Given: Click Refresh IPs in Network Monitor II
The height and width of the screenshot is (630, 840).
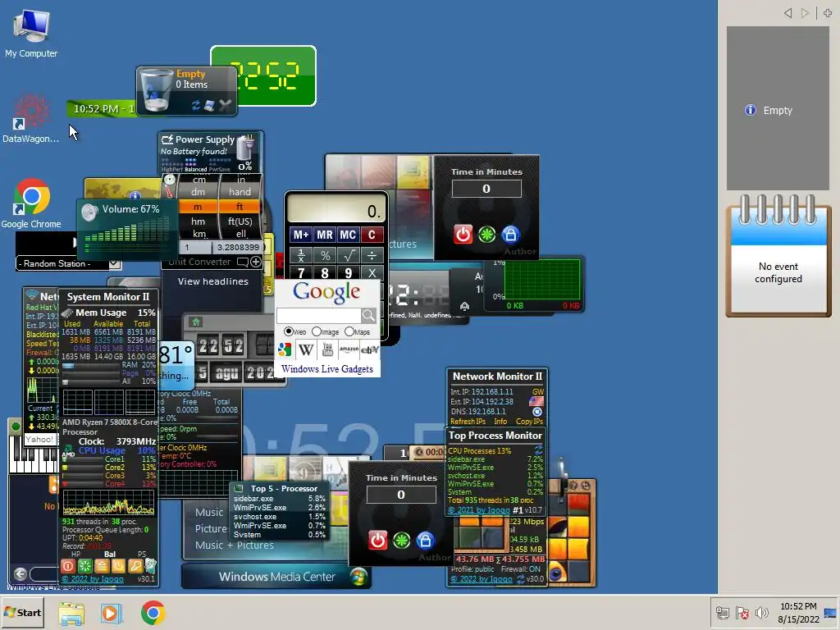Looking at the screenshot, I should [468, 422].
